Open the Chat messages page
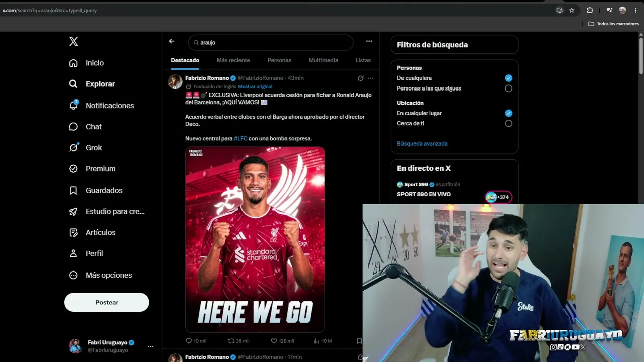 [86, 127]
